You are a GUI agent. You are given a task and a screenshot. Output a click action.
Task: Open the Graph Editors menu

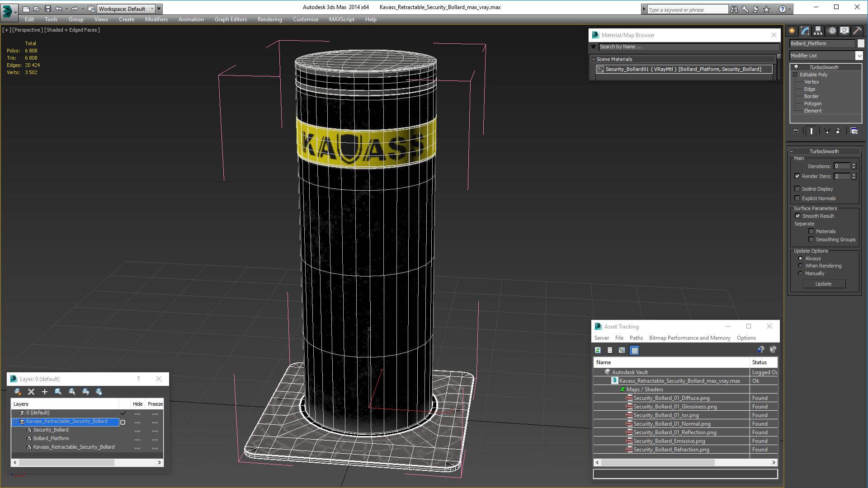tap(231, 19)
